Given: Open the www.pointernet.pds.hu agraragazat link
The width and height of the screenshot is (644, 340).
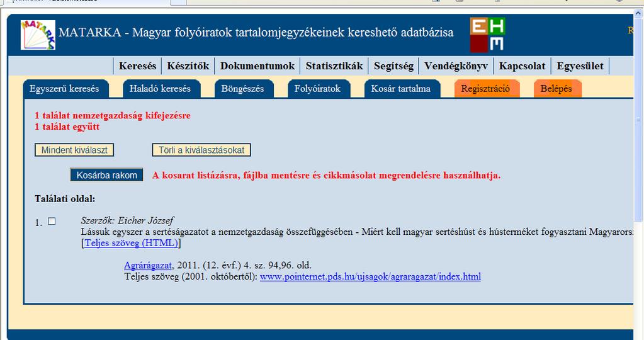Looking at the screenshot, I should tap(370, 276).
